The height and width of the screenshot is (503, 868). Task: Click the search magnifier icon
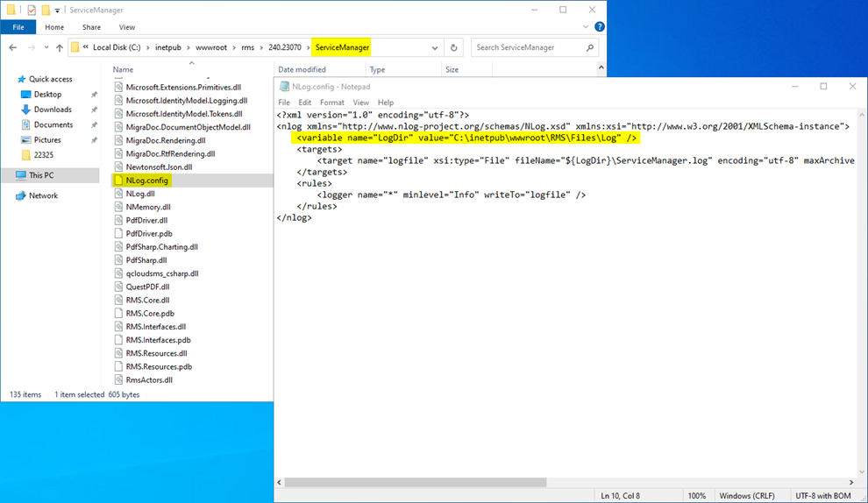click(x=590, y=47)
